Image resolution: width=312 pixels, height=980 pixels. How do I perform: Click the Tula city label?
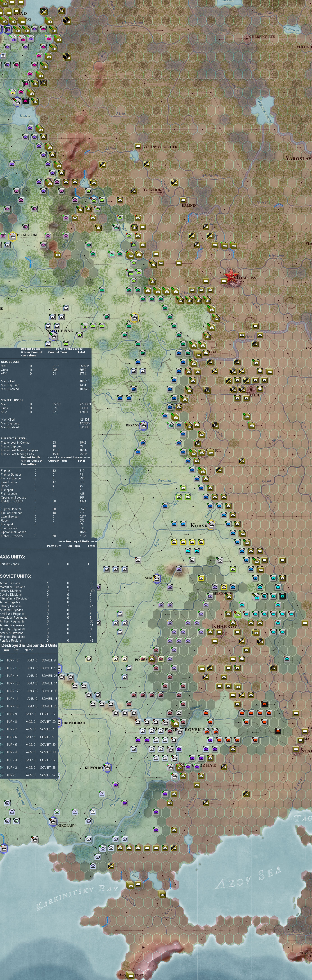(x=253, y=395)
